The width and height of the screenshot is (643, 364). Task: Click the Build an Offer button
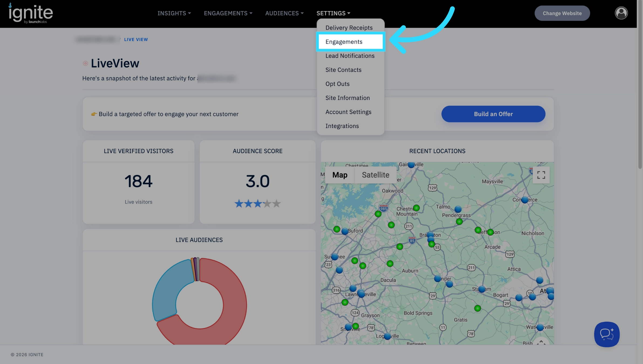[x=493, y=114]
